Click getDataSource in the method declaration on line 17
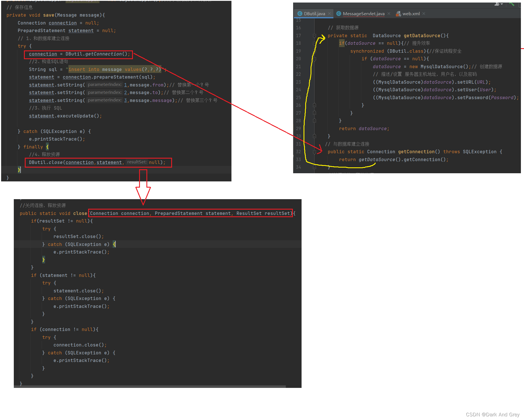Screen dimensions: 524x420 click(422, 35)
